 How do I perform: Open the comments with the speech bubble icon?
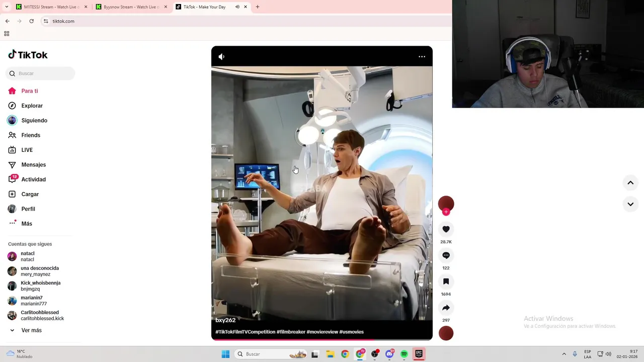(446, 255)
